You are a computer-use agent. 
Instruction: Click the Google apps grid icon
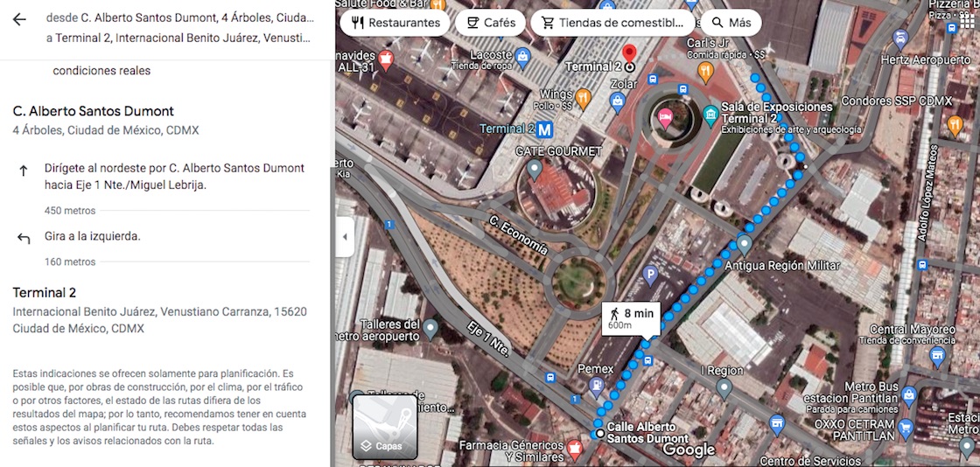pos(952,27)
